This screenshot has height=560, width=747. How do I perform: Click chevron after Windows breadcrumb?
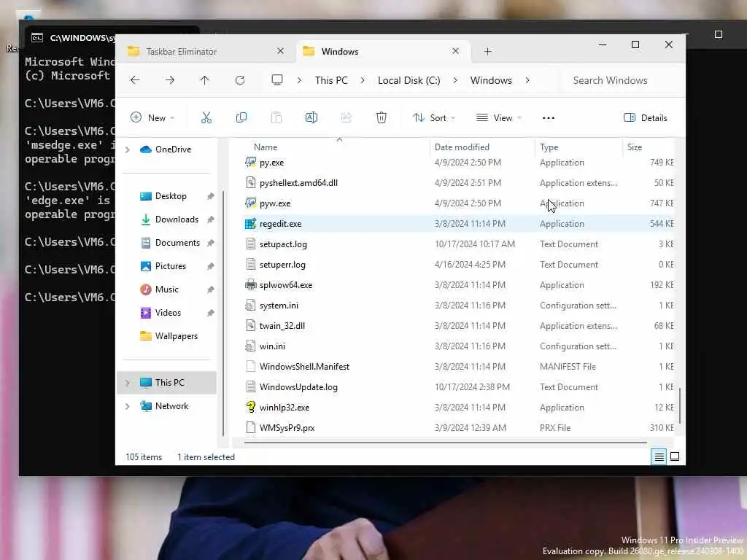527,80
